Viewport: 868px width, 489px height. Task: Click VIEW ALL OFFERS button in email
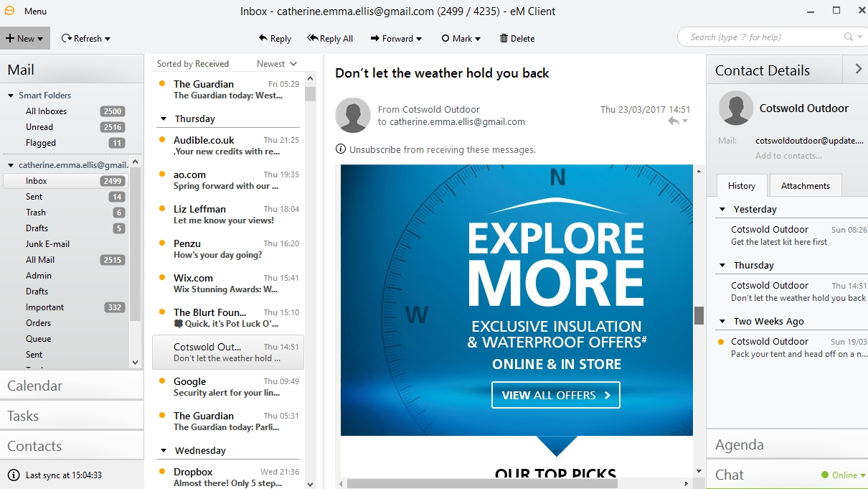point(556,395)
